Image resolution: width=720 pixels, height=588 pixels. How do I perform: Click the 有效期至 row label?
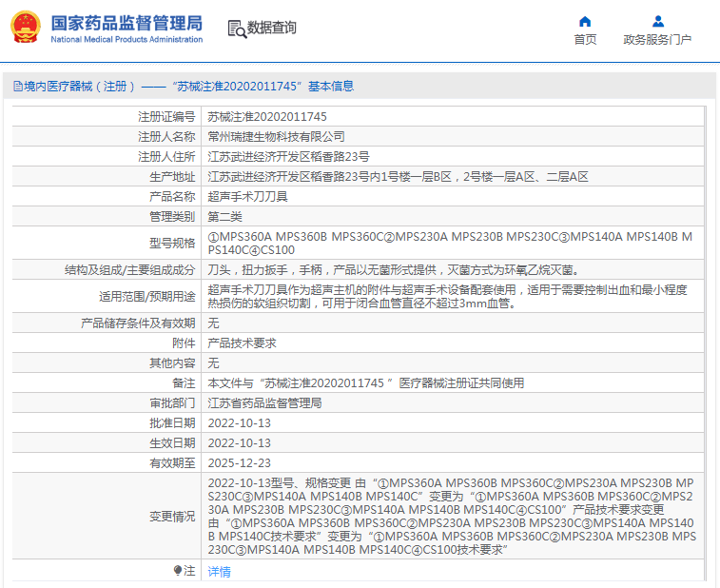point(172,463)
